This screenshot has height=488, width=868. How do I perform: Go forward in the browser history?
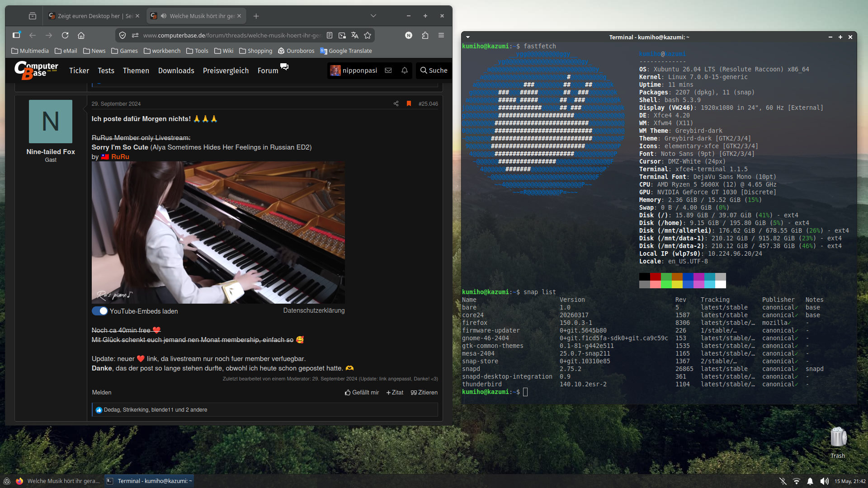pyautogui.click(x=49, y=35)
